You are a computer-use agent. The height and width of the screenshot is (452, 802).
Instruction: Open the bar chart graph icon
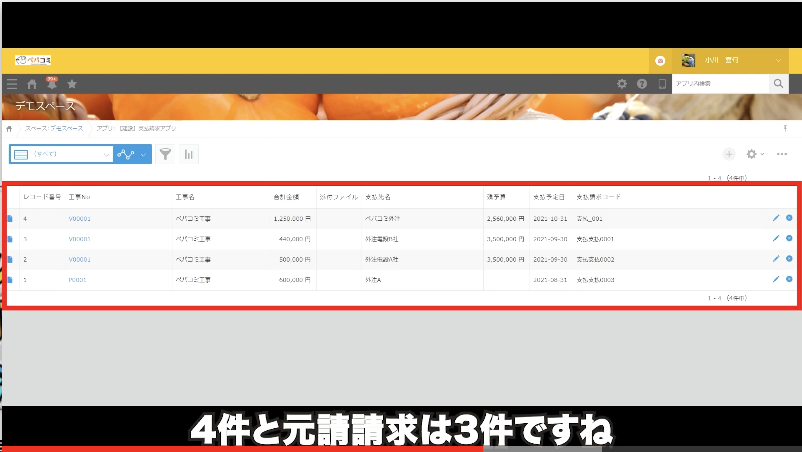click(x=189, y=154)
